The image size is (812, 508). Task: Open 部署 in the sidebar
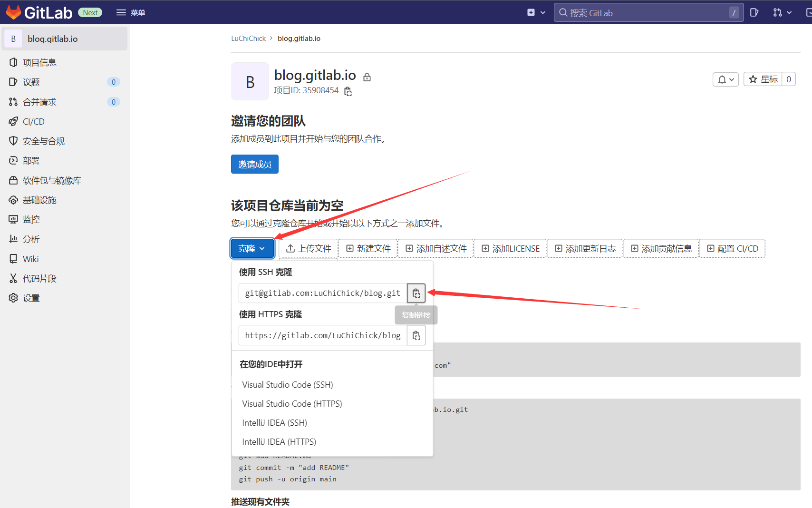pyautogui.click(x=65, y=160)
